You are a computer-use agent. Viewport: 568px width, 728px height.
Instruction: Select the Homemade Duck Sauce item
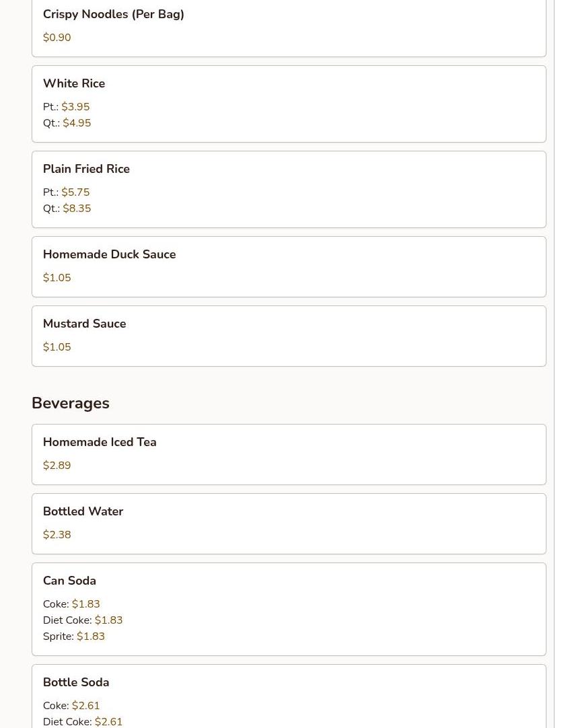[x=109, y=254]
